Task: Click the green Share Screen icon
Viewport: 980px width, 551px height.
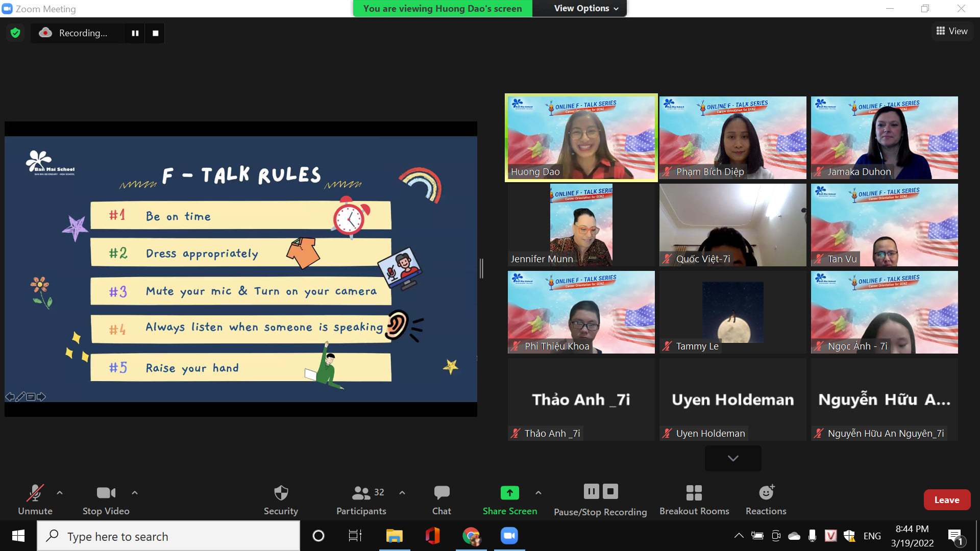Action: pyautogui.click(x=509, y=492)
